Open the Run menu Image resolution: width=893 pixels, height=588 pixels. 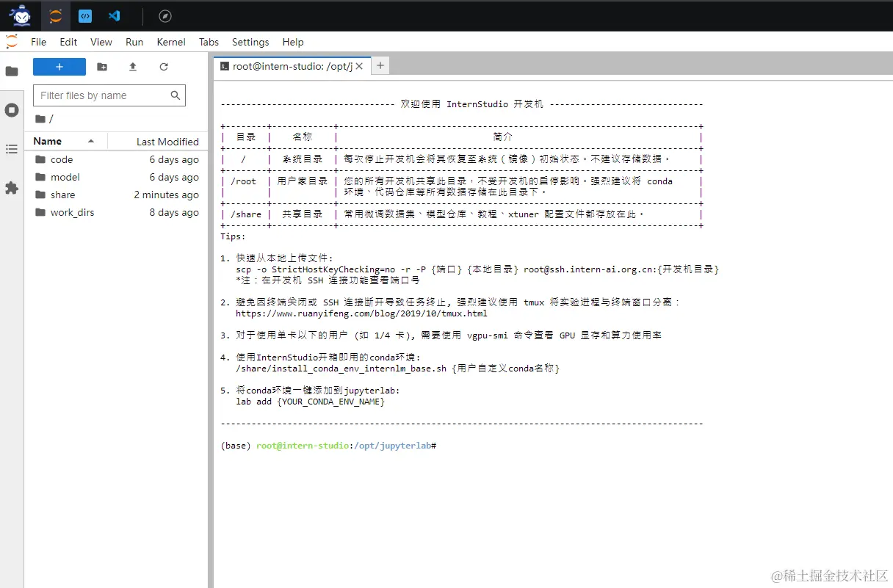point(134,42)
